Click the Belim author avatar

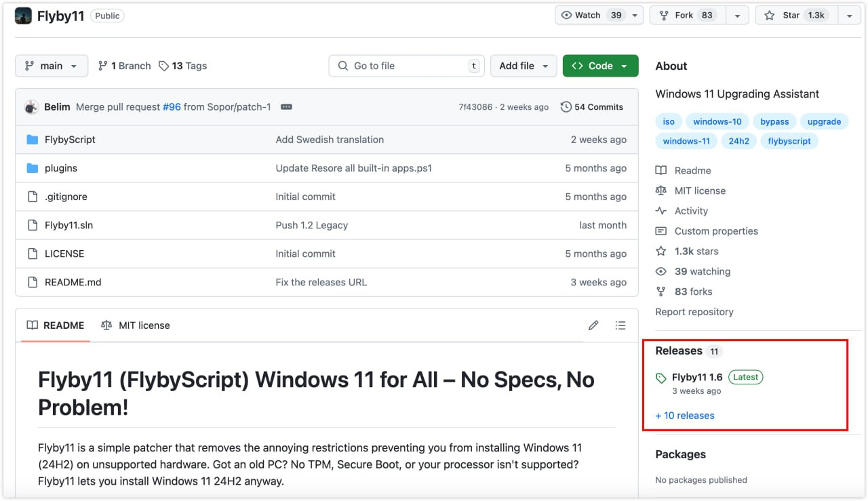(31, 107)
